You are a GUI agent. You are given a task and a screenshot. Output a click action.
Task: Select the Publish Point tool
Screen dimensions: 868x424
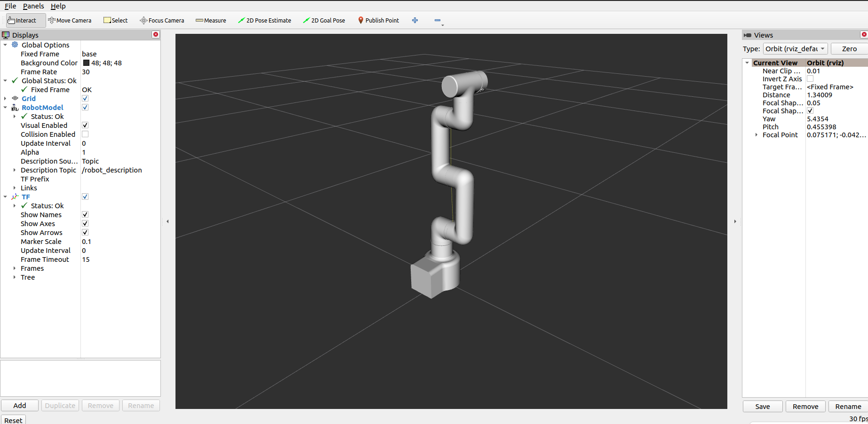point(379,20)
